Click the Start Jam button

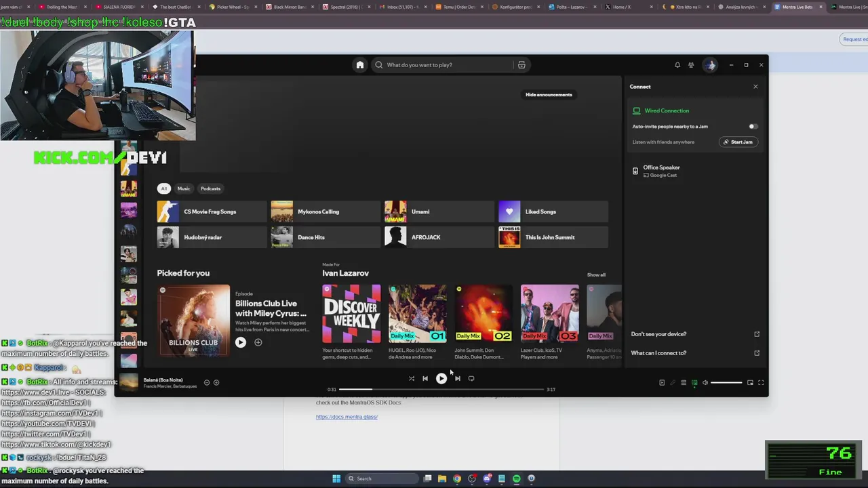(x=738, y=142)
